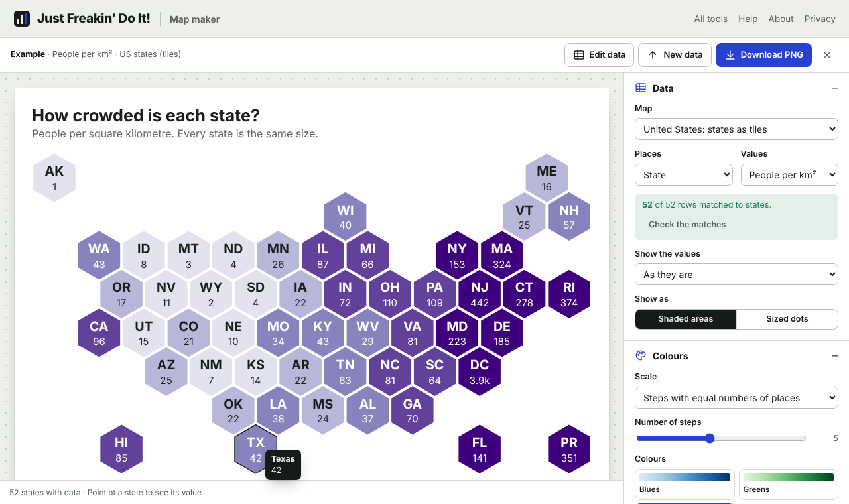Click the New data button
849x504 pixels.
(x=675, y=55)
